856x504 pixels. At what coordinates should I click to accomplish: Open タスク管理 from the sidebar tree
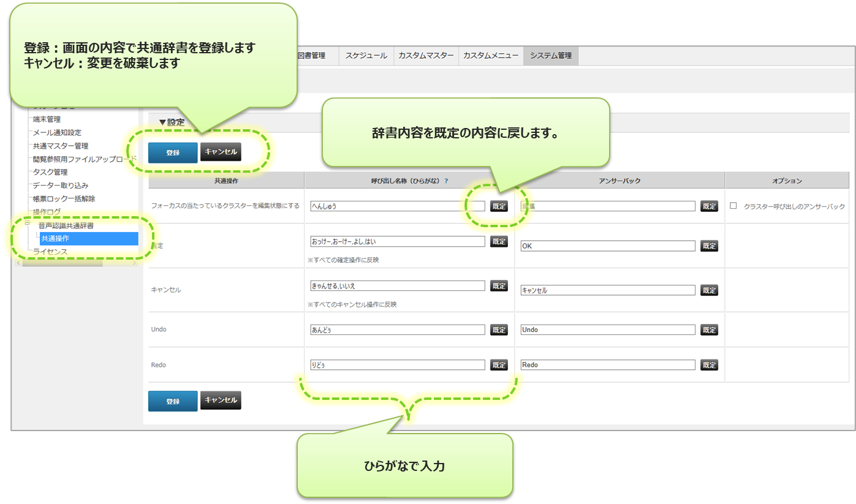coord(50,172)
